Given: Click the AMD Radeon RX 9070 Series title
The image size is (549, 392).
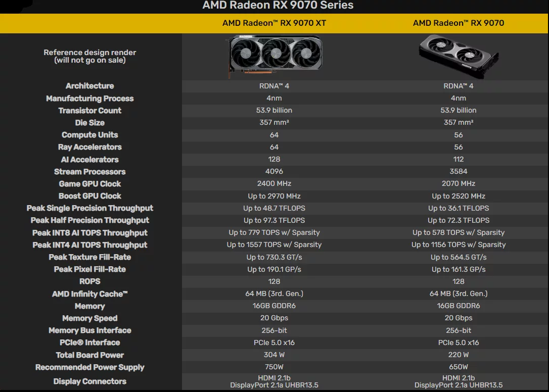Looking at the screenshot, I should (x=278, y=6).
